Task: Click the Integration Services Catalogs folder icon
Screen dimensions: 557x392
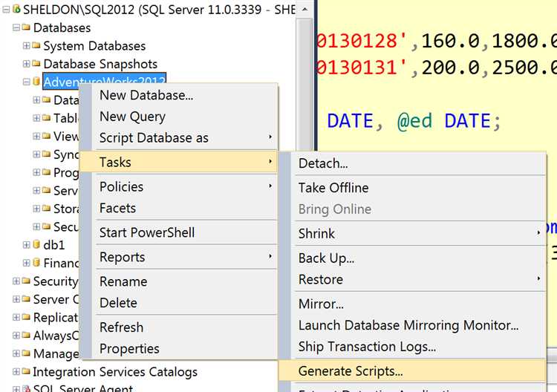Action: click(26, 371)
